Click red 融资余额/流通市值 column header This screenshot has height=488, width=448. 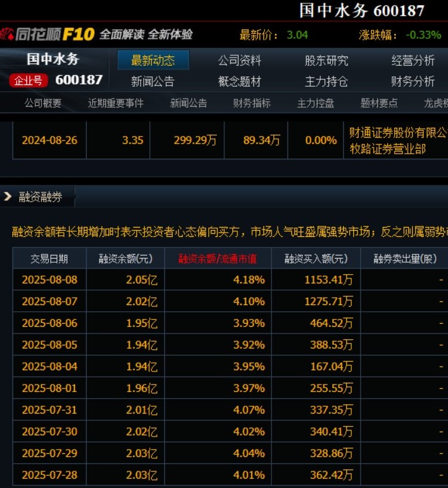click(217, 259)
